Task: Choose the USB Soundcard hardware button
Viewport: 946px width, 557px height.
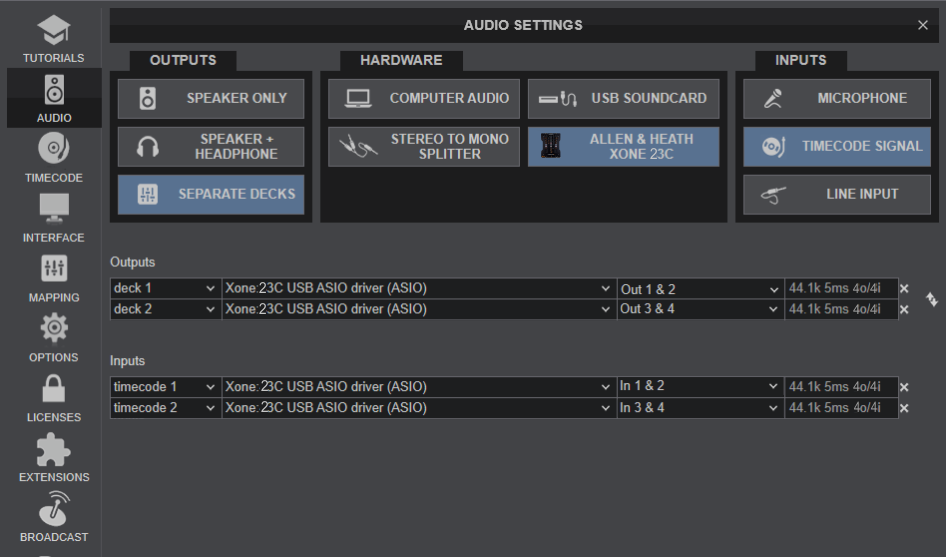Action: pos(623,99)
